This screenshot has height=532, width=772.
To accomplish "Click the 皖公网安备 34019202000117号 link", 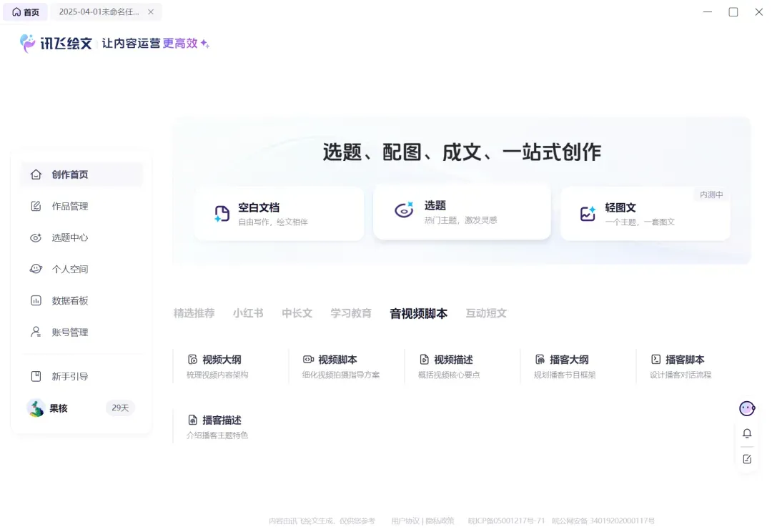I will click(x=603, y=521).
